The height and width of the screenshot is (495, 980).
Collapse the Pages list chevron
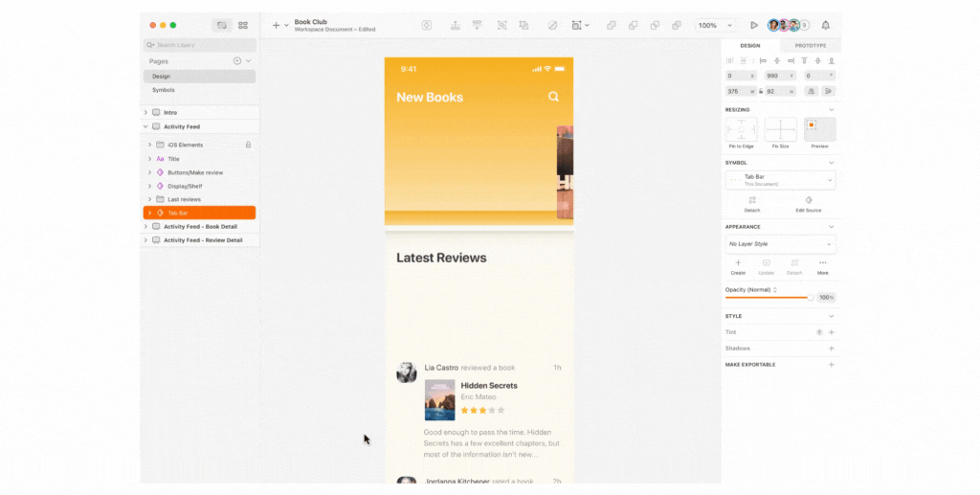click(x=249, y=60)
